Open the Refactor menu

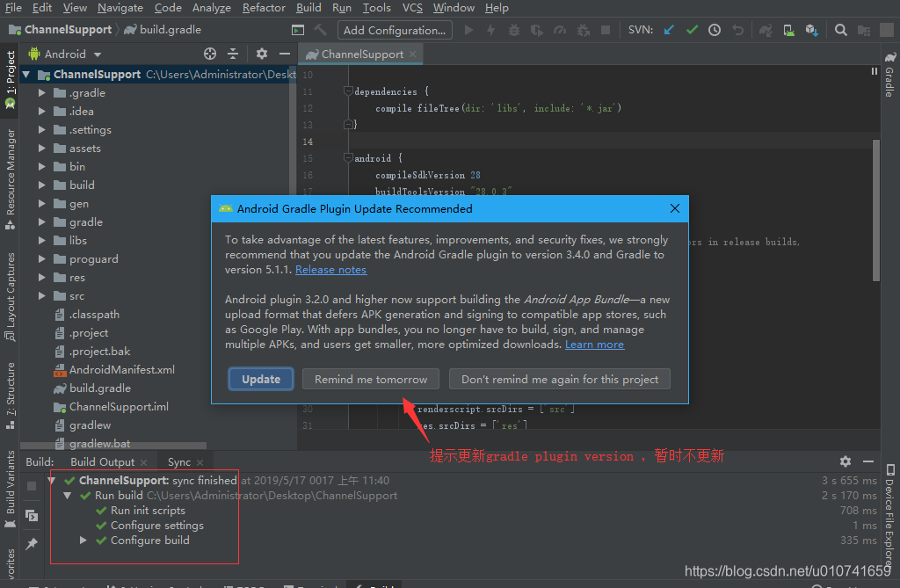(264, 8)
